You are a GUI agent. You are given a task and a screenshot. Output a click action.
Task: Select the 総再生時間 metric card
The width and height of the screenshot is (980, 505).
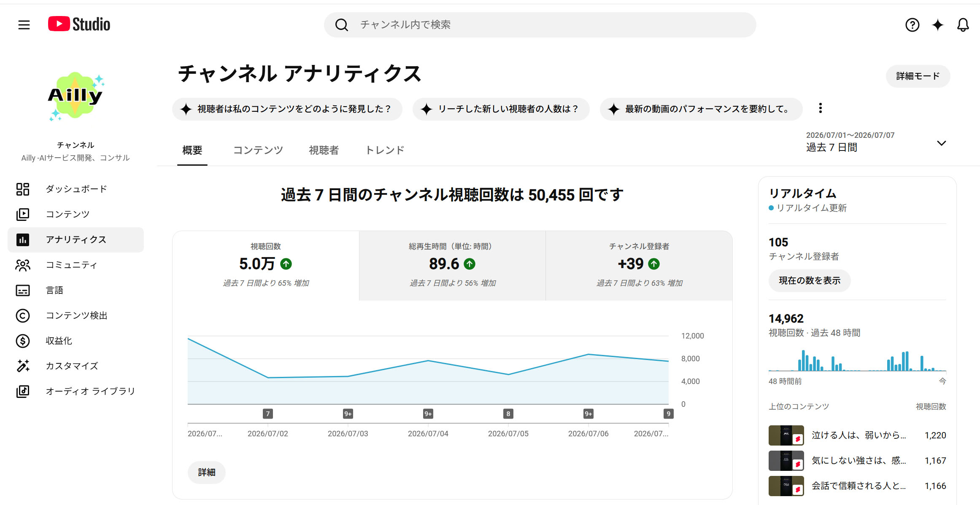(x=452, y=265)
